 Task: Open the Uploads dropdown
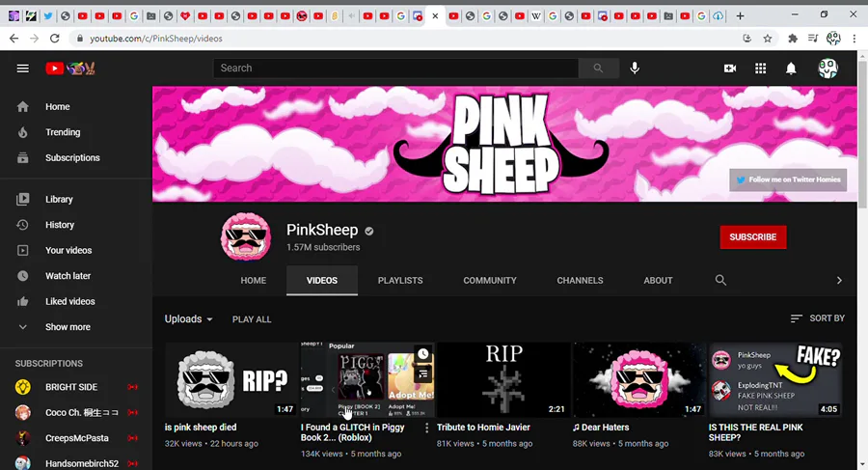(x=189, y=318)
